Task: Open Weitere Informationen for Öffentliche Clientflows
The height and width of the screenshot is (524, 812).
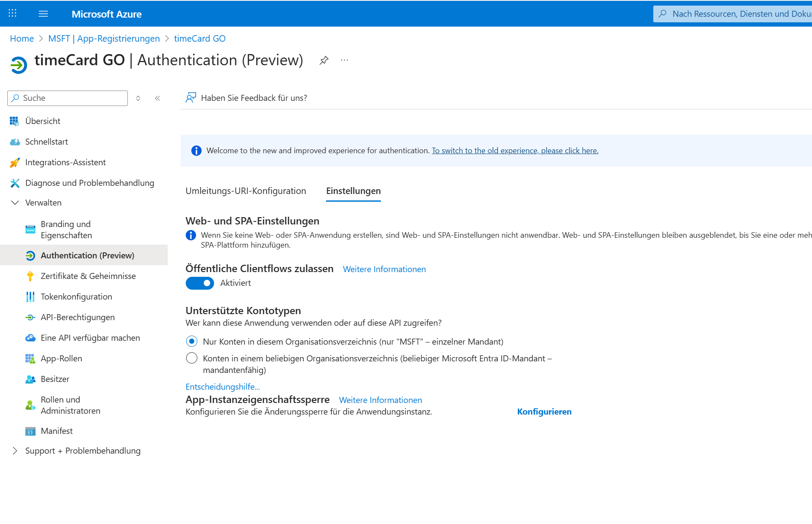Action: pos(384,269)
